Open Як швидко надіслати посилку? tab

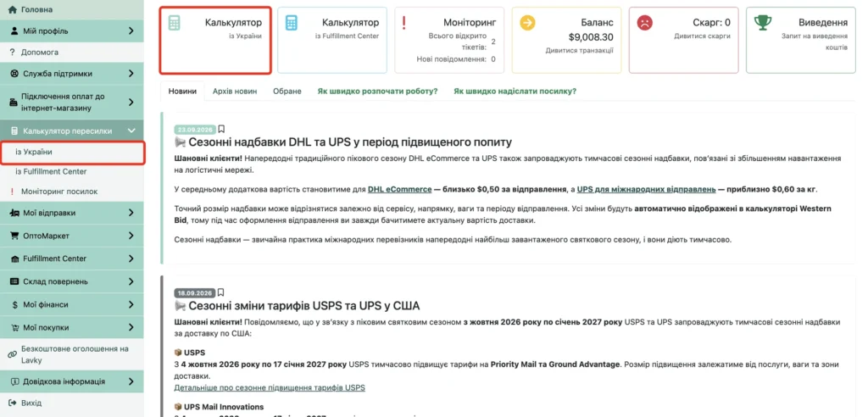click(515, 92)
